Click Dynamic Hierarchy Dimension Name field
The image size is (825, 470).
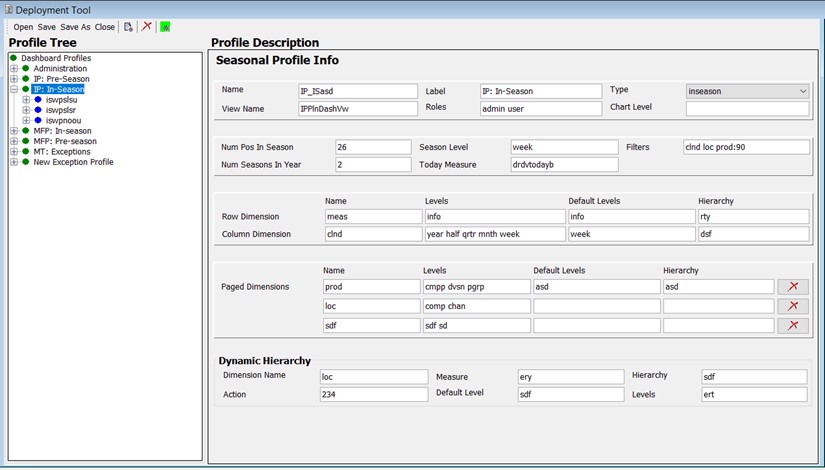374,377
